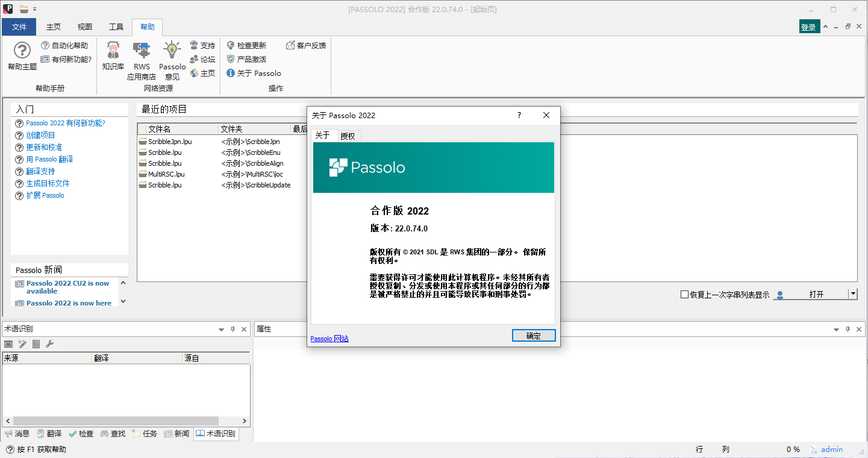868x458 pixels.
Task: Open the 创建项目 getting started link
Action: tap(40, 135)
